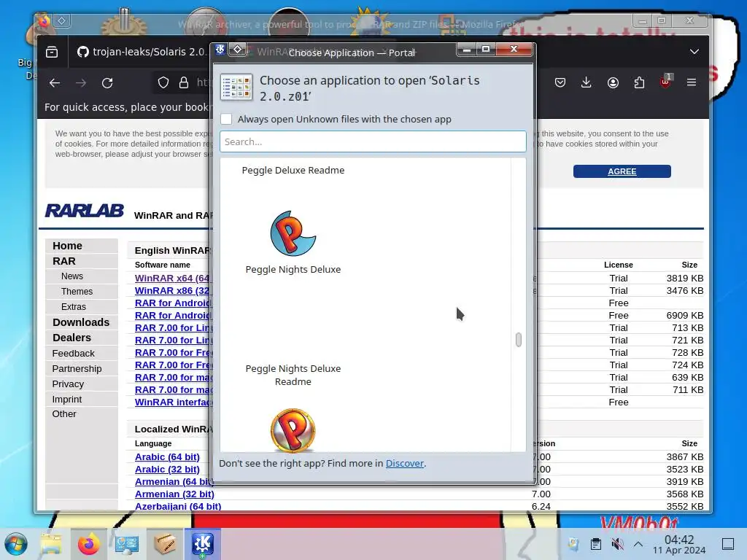View site security lock info
Image resolution: width=747 pixels, height=560 pixels.
pyautogui.click(x=184, y=83)
